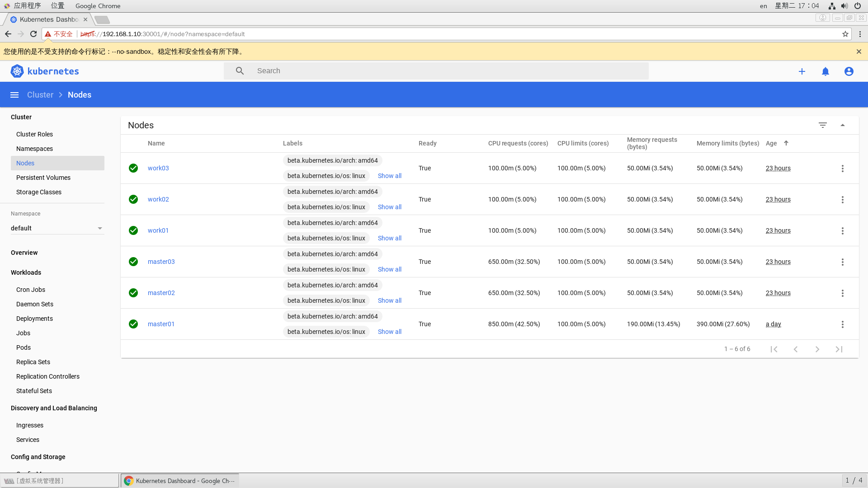Open the hamburger navigation menu

pyautogui.click(x=14, y=95)
